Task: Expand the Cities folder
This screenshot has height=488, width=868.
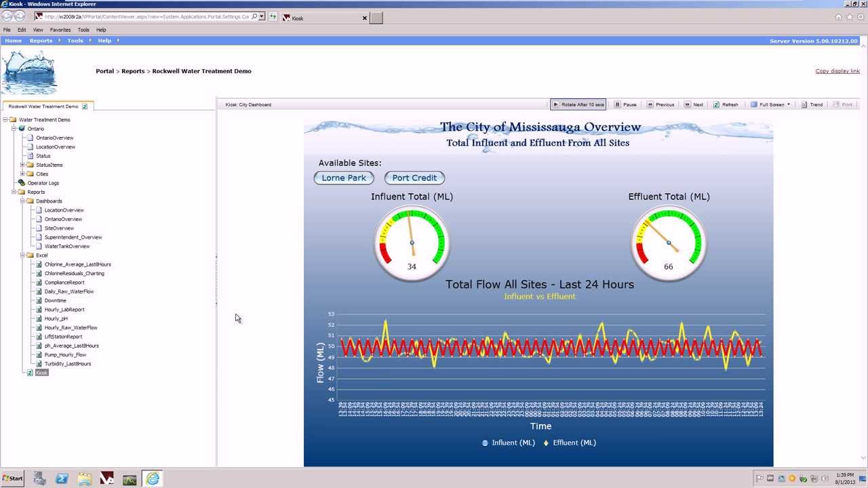Action: click(22, 174)
